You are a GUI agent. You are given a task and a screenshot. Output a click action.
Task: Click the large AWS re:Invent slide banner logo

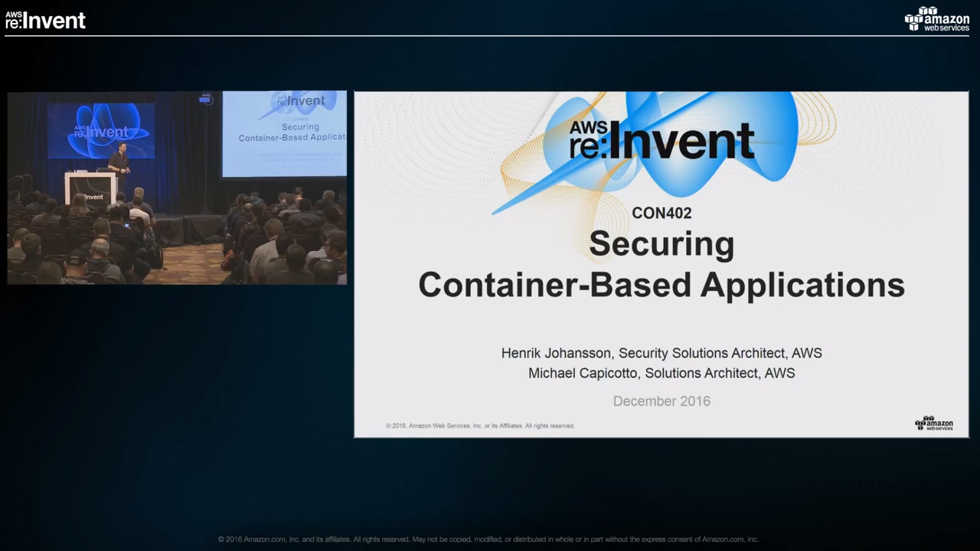pyautogui.click(x=661, y=140)
